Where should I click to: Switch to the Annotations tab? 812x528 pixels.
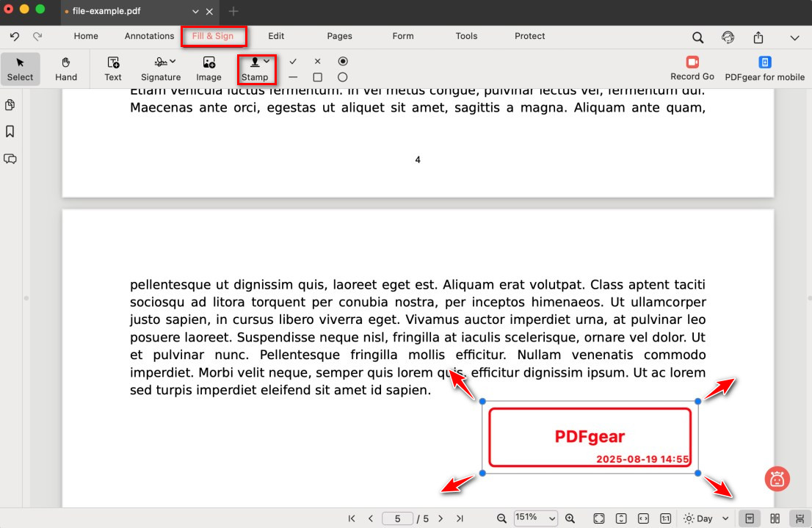point(149,36)
